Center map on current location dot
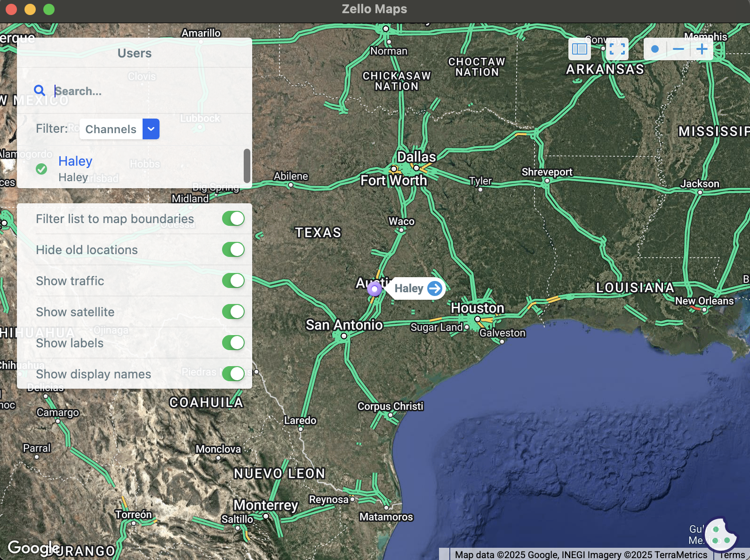750x560 pixels. click(x=654, y=49)
